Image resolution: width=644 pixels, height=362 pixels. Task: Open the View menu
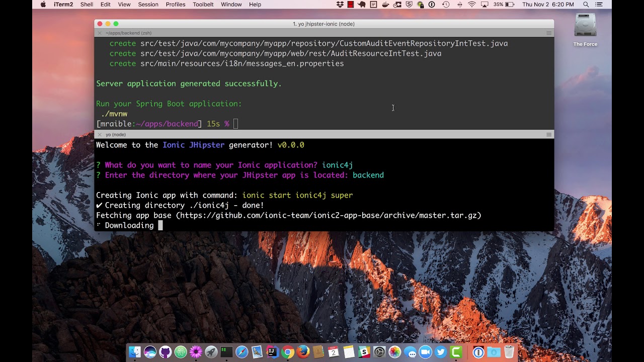(124, 5)
